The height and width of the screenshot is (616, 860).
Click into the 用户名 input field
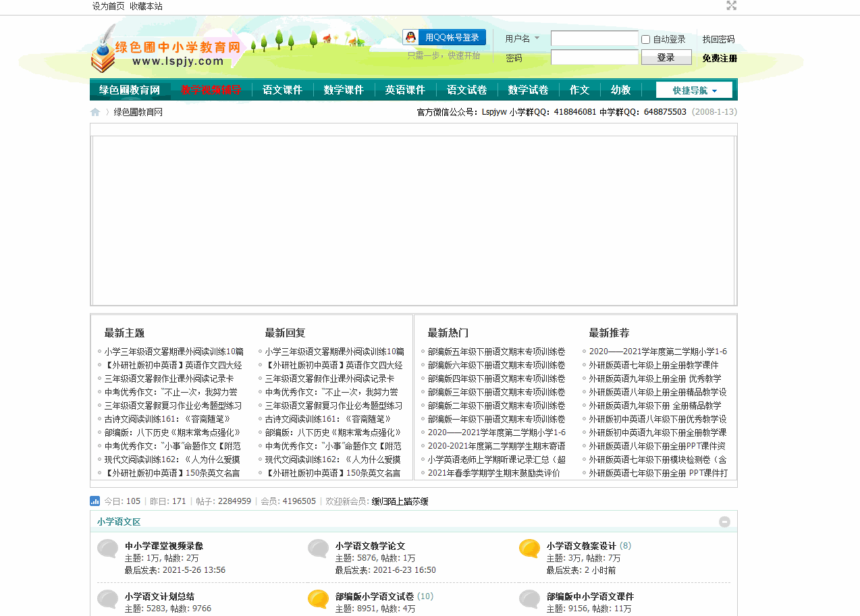click(x=594, y=38)
